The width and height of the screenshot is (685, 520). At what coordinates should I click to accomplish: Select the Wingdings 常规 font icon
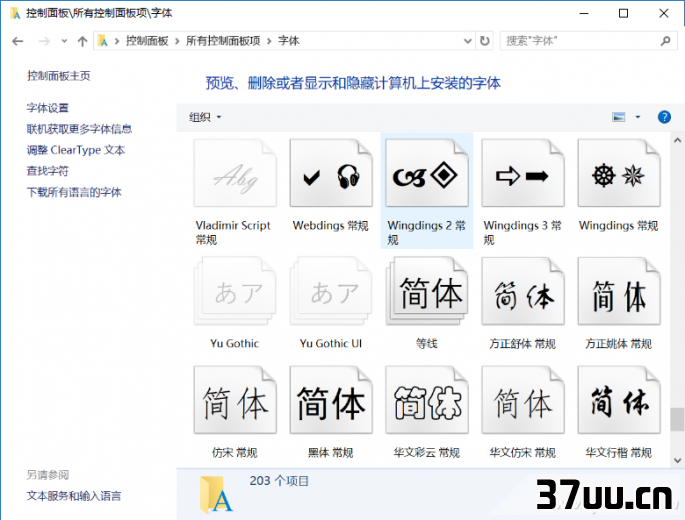point(619,173)
